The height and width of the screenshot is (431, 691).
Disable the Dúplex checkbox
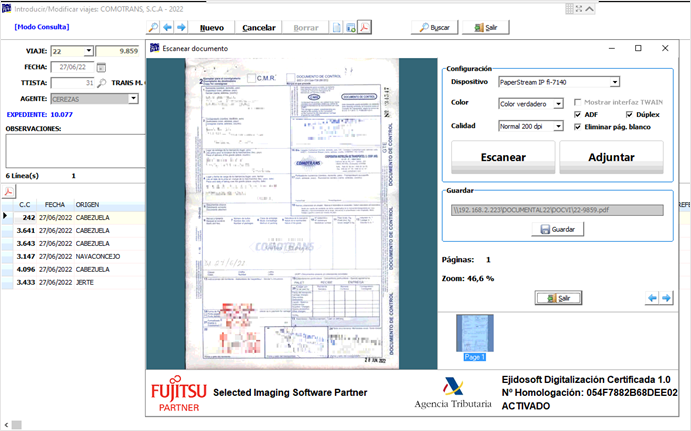tap(629, 115)
